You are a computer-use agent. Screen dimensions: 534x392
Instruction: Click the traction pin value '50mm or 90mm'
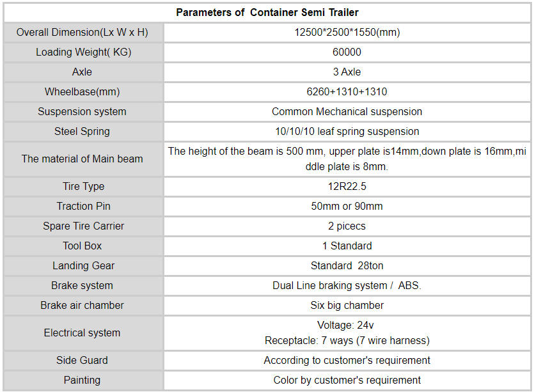(x=347, y=206)
